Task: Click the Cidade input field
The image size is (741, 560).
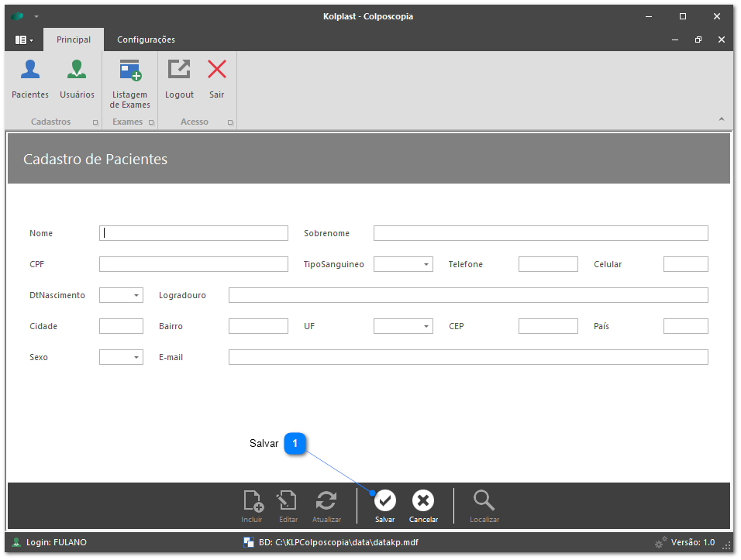Action: pyautogui.click(x=121, y=326)
